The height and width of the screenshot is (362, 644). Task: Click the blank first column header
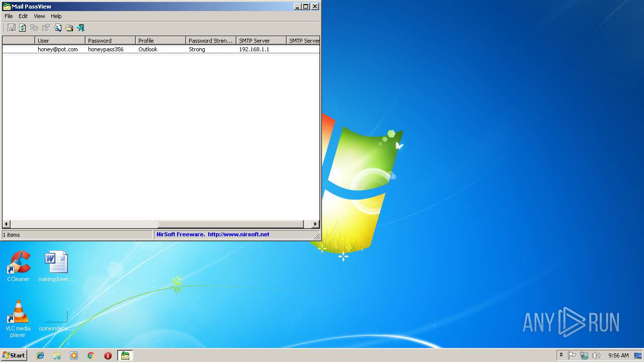[x=19, y=41]
